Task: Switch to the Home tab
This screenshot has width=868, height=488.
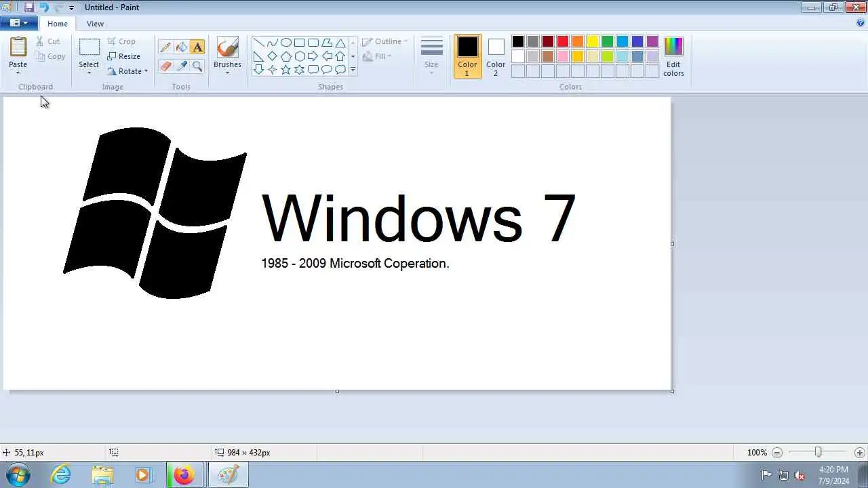Action: [58, 24]
